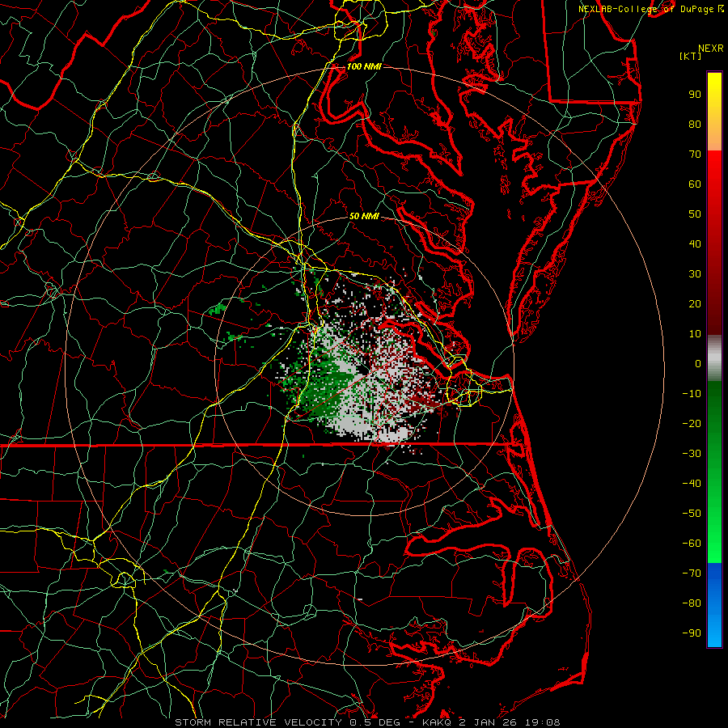
Task: Click the 10 value on velocity scale
Action: coord(695,334)
